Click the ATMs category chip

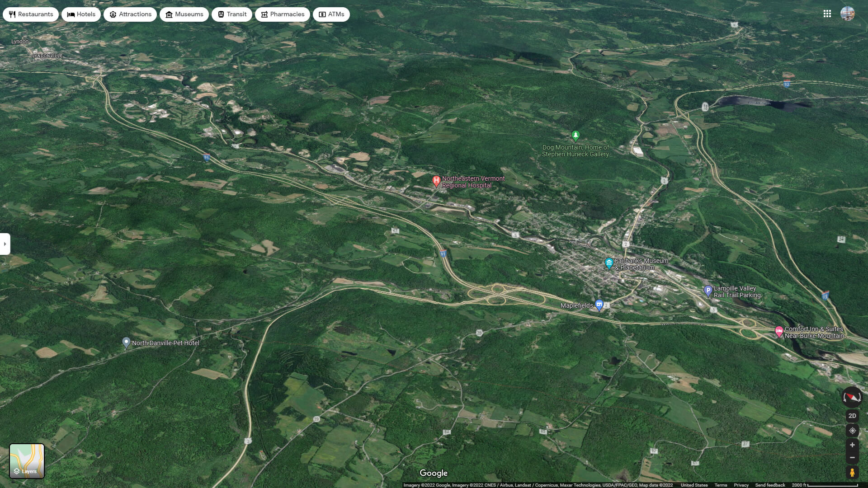(331, 14)
